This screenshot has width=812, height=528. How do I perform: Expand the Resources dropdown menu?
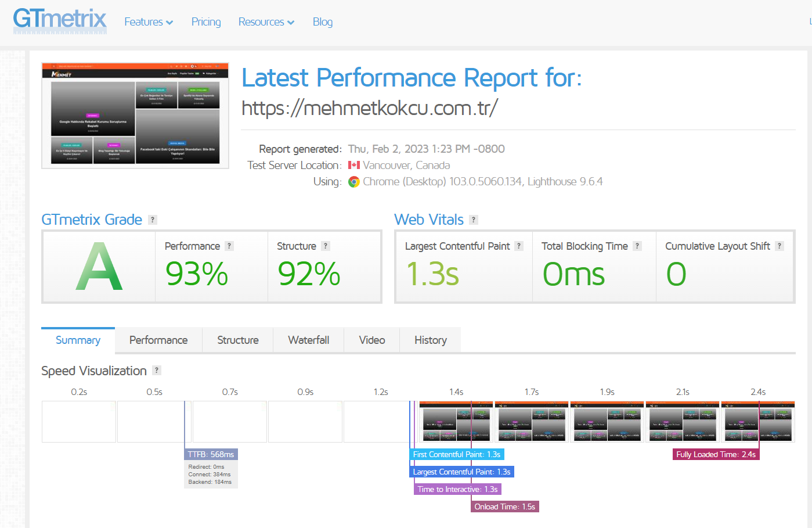[266, 22]
